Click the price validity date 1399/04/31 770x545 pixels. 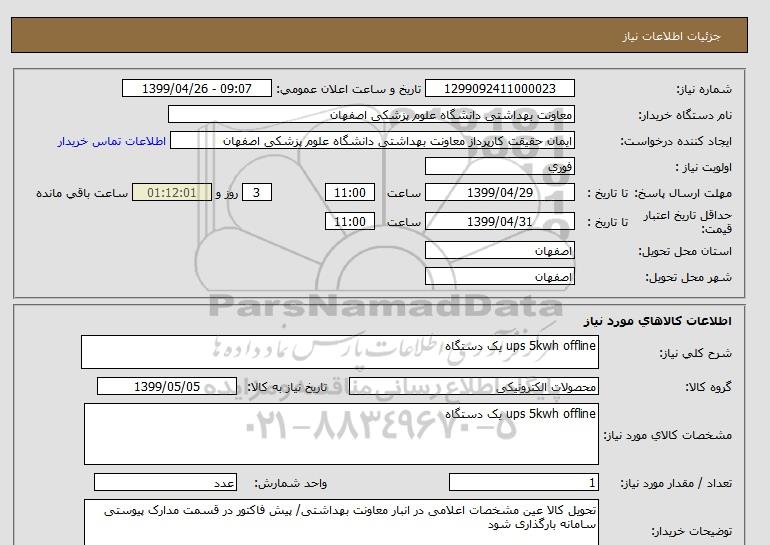click(x=499, y=221)
